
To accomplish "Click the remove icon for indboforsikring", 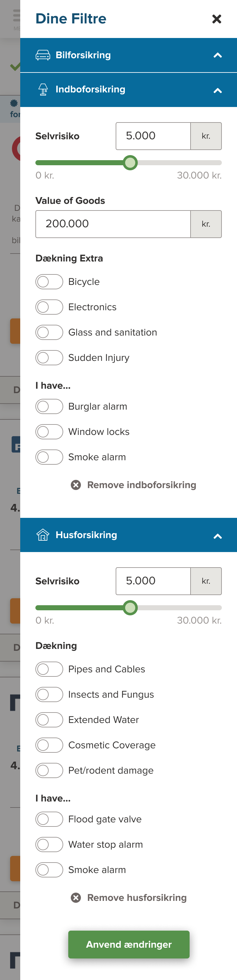I will (76, 485).
